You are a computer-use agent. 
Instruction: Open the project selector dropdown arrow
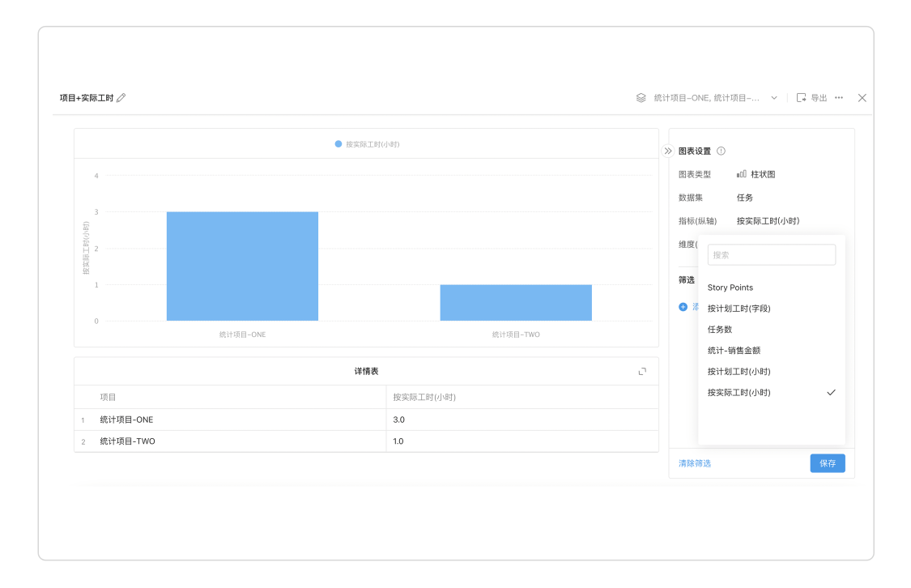pos(774,98)
